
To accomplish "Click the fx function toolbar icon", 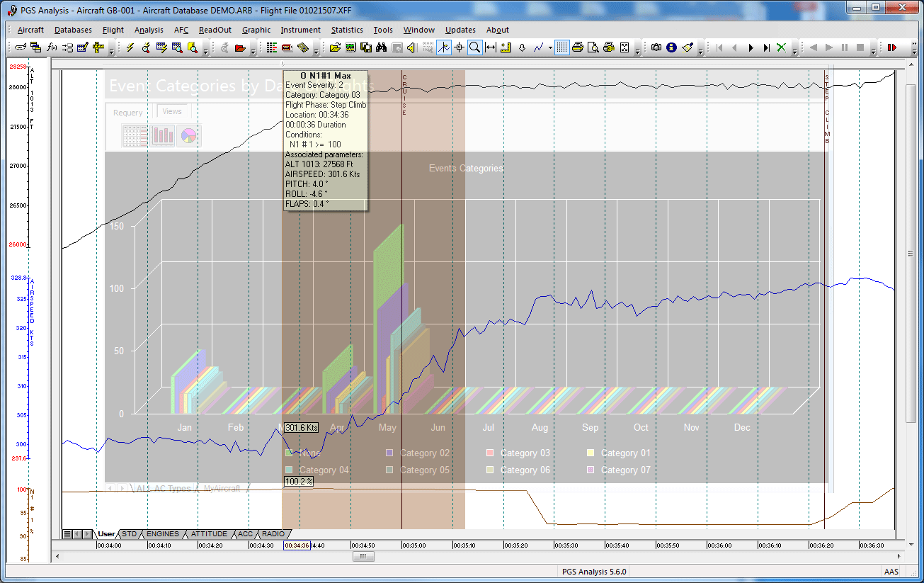I will [x=52, y=47].
